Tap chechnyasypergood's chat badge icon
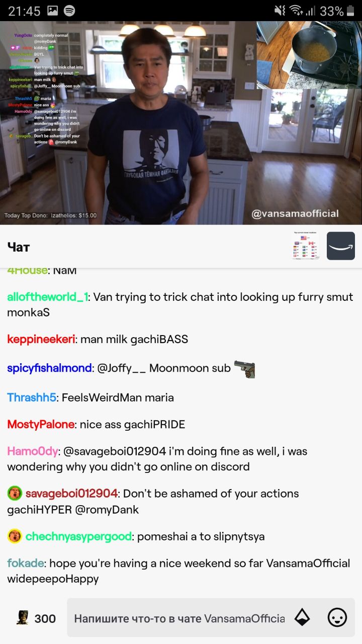 (x=15, y=536)
